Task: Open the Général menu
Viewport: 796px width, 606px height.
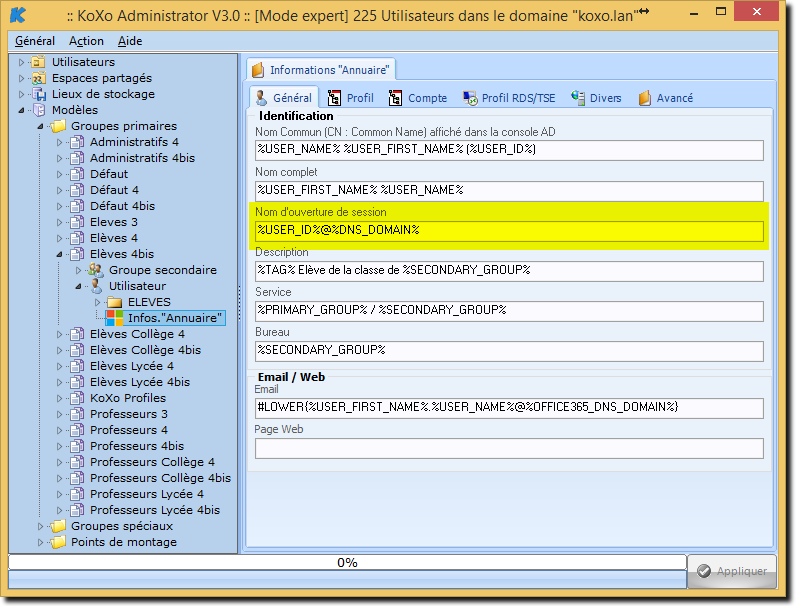Action: click(x=35, y=41)
